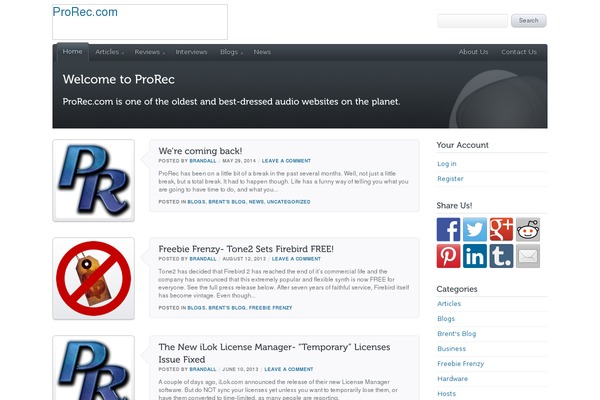600x400 pixels.
Task: Open the Freebie Frenzy category in the sidebar
Action: 460,364
